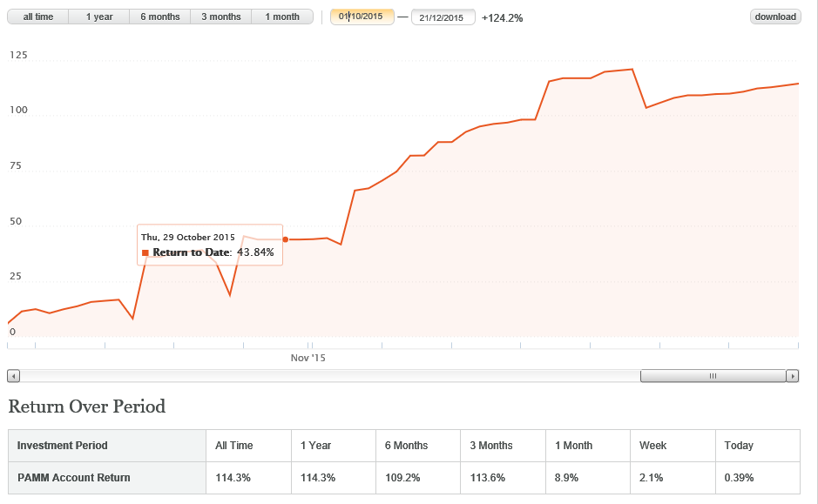This screenshot has width=818, height=504.
Task: Select the '3 months' range button
Action: [x=221, y=17]
